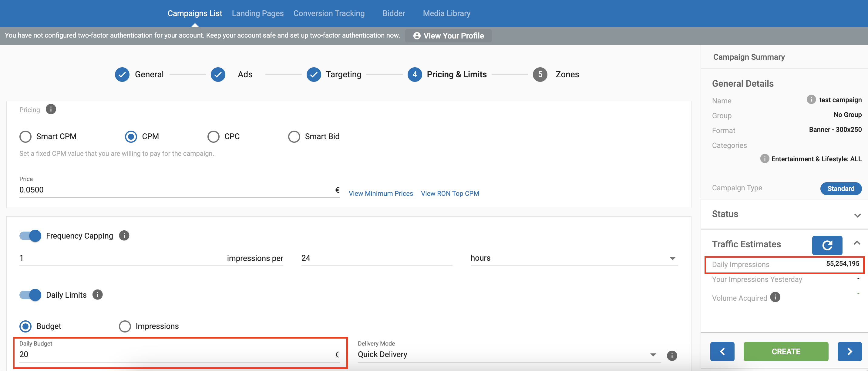Click the Pricing info icon
Image resolution: width=868 pixels, height=371 pixels.
coord(51,109)
